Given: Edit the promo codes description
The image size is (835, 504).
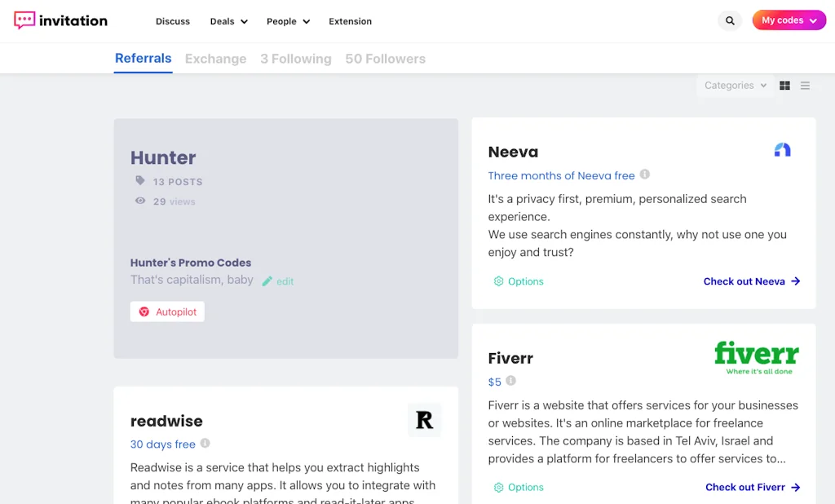Looking at the screenshot, I should [278, 281].
